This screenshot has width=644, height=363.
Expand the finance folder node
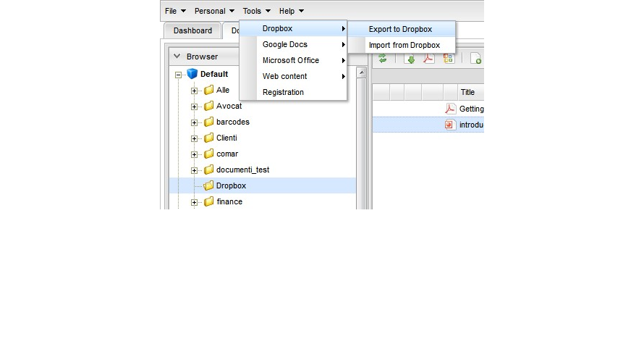click(194, 202)
